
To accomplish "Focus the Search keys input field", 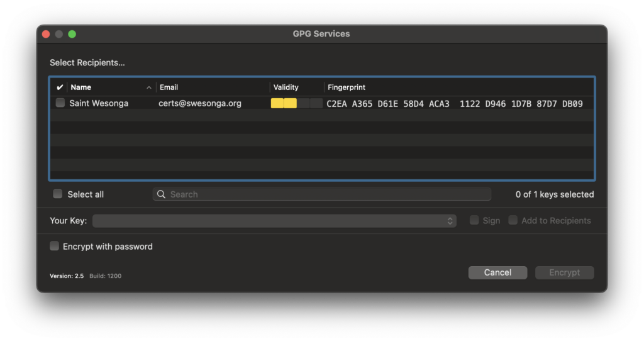I will (x=327, y=194).
